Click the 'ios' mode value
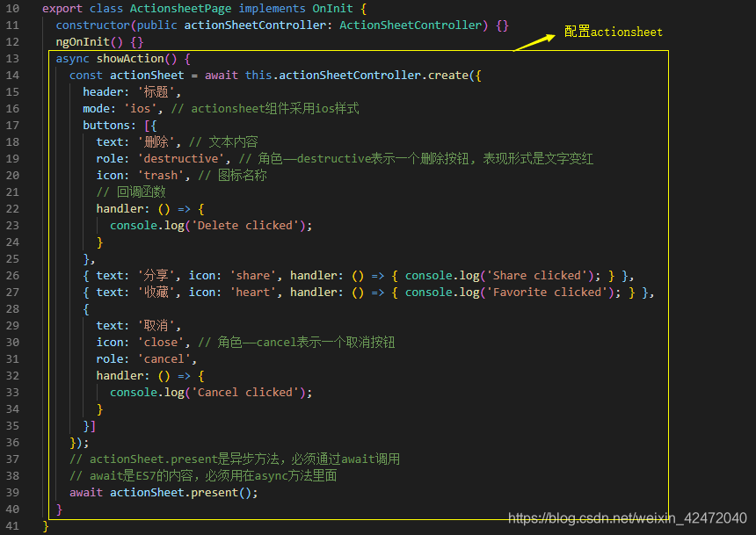 139,108
